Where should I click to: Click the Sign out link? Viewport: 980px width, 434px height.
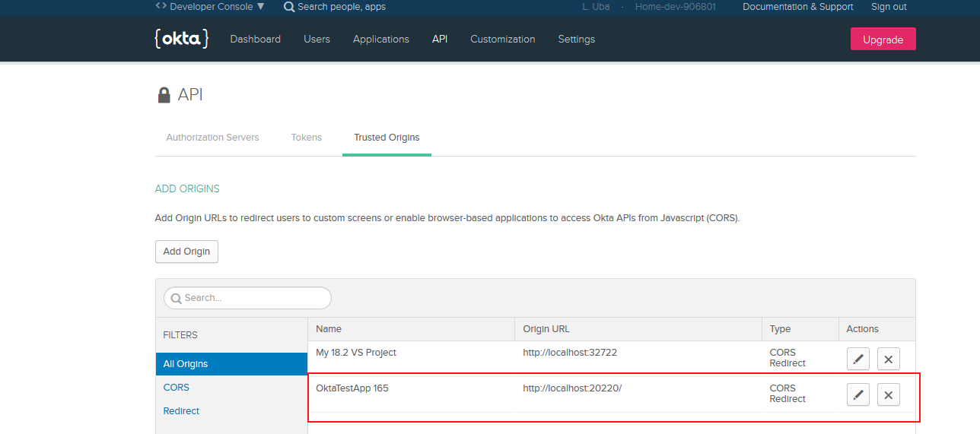[x=889, y=7]
